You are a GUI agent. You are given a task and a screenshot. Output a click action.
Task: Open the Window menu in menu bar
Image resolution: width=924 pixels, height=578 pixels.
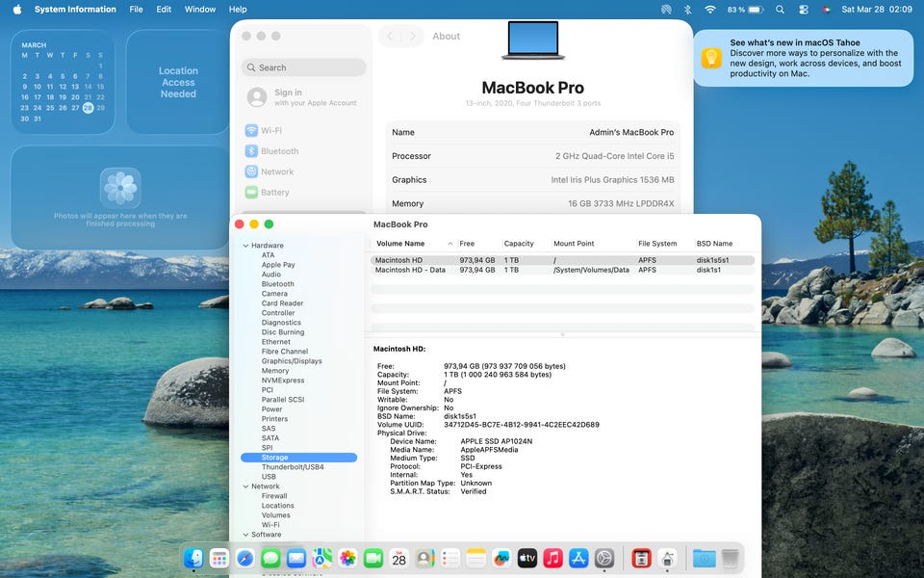(x=199, y=10)
